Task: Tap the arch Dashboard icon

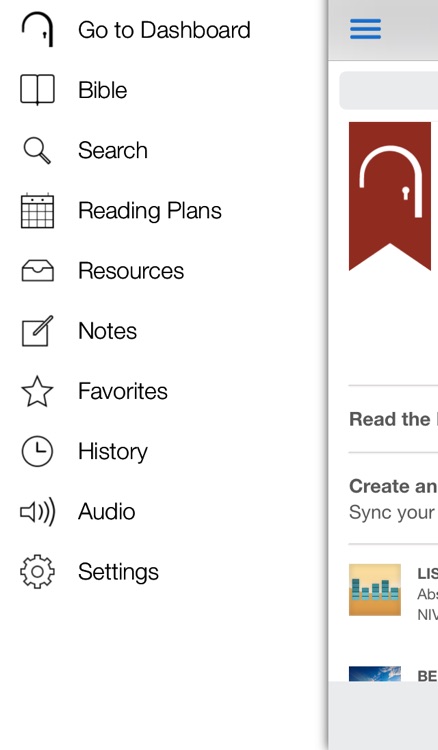Action: click(37, 30)
